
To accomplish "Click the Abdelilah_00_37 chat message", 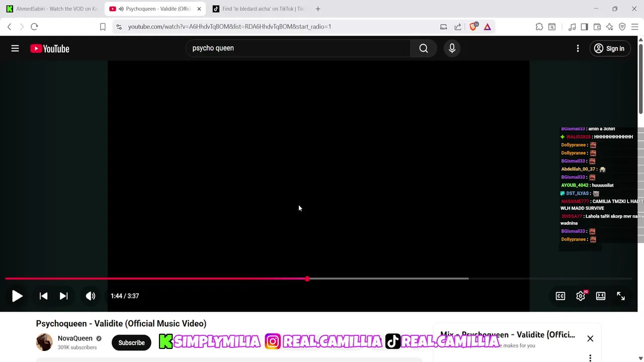I will (583, 169).
